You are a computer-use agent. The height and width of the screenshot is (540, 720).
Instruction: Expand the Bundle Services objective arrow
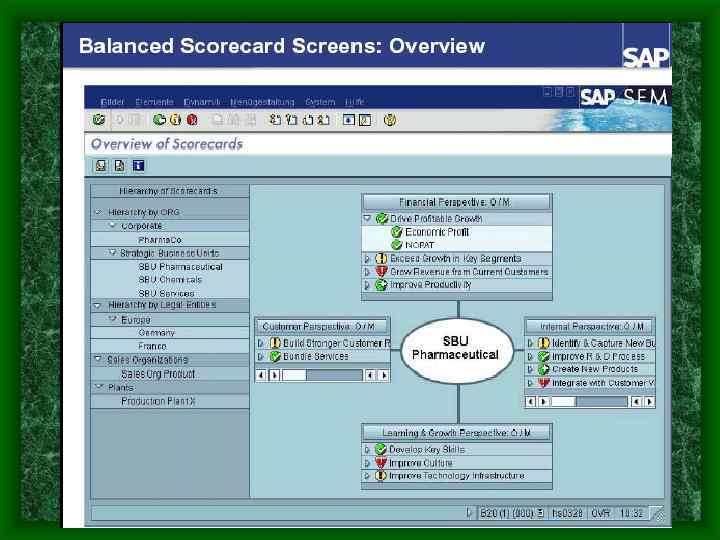click(x=260, y=356)
